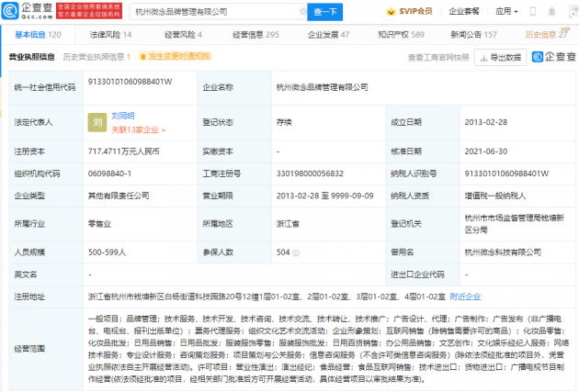Open the 刘同明 representative link
The width and height of the screenshot is (579, 392).
[123, 116]
